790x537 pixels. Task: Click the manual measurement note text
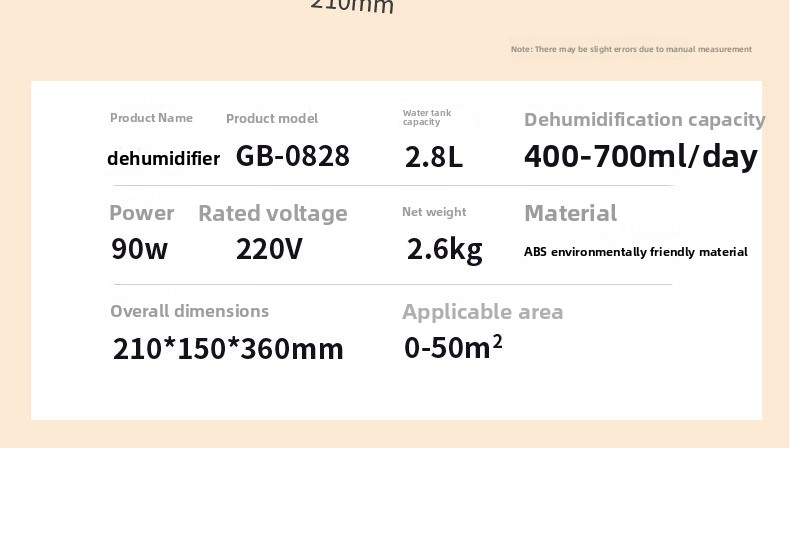click(x=631, y=49)
